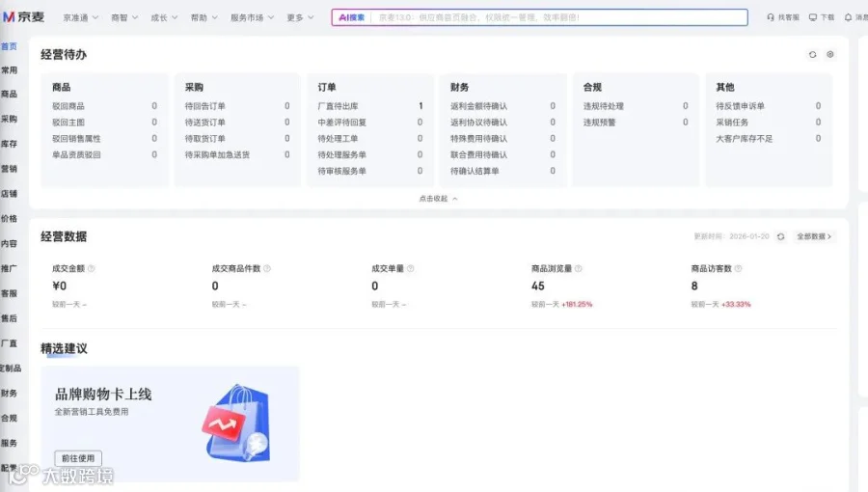
Task: Open 客服 in the left sidebar
Action: coord(9,292)
